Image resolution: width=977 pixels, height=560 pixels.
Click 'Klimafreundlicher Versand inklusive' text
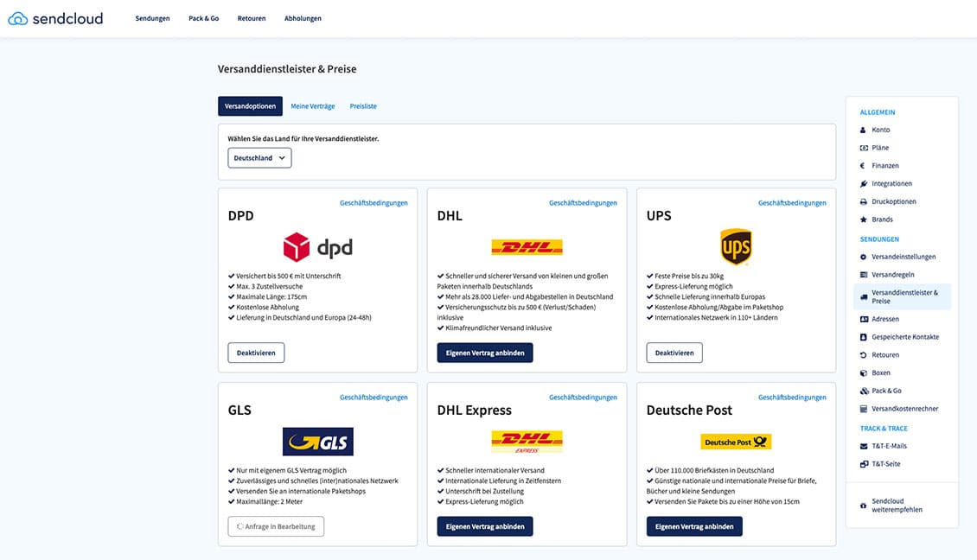tap(499, 328)
